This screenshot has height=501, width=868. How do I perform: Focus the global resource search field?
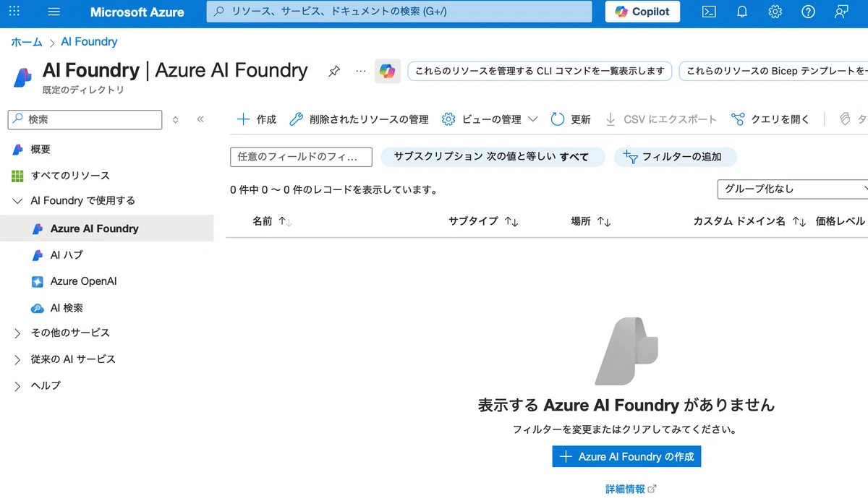click(399, 12)
